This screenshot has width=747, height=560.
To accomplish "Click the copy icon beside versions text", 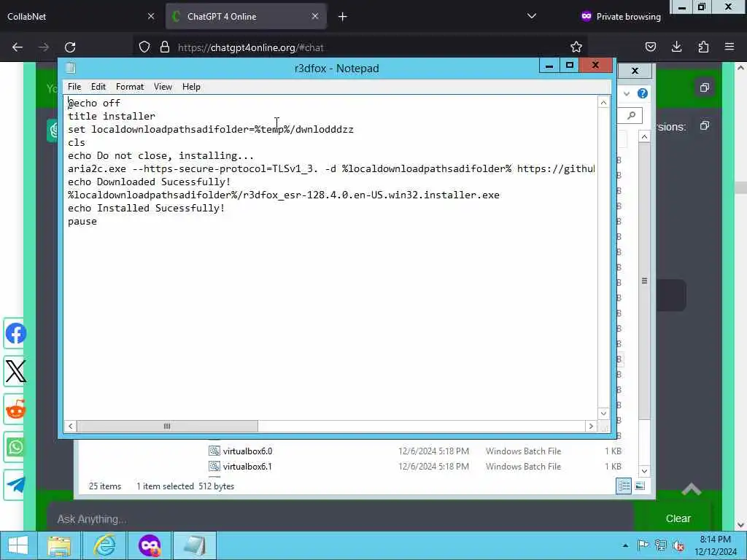I will (x=705, y=125).
